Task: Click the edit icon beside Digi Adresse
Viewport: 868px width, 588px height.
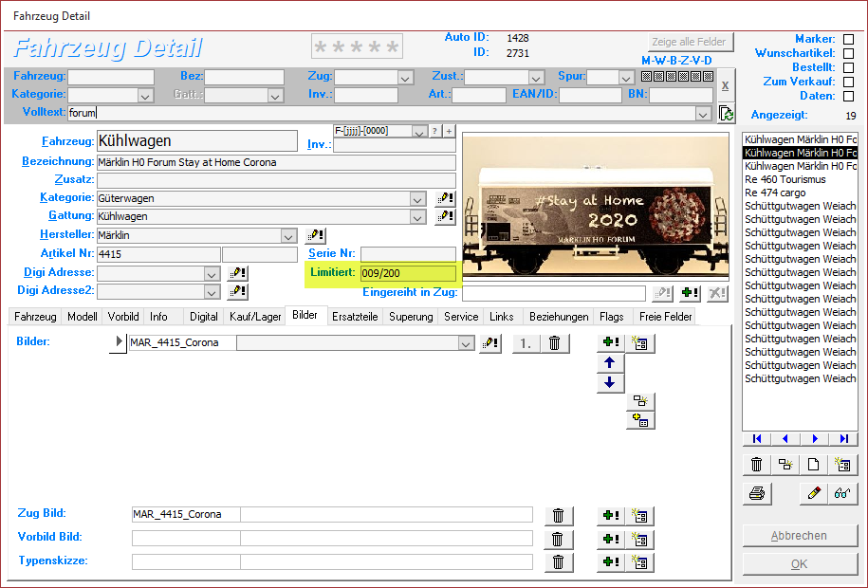Action: tap(238, 273)
